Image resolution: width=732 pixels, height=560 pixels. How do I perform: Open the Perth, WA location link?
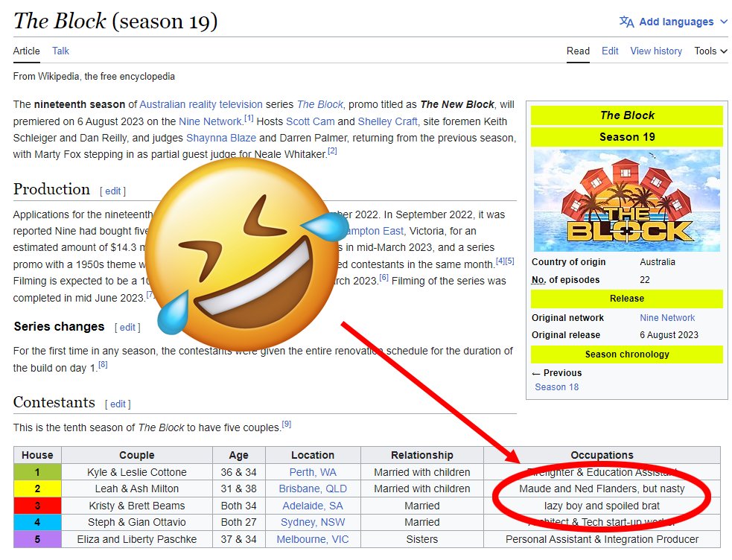coord(313,472)
